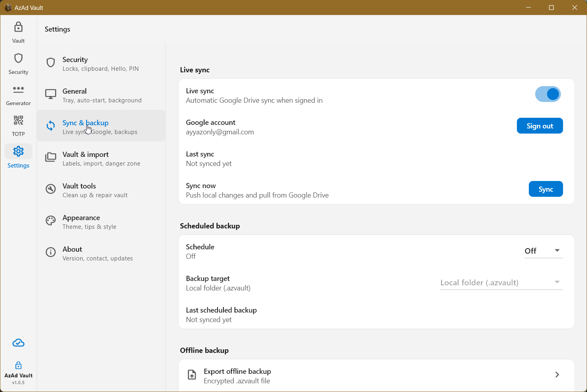This screenshot has width=587, height=392.
Task: Click the Settings page title
Action: (x=57, y=29)
